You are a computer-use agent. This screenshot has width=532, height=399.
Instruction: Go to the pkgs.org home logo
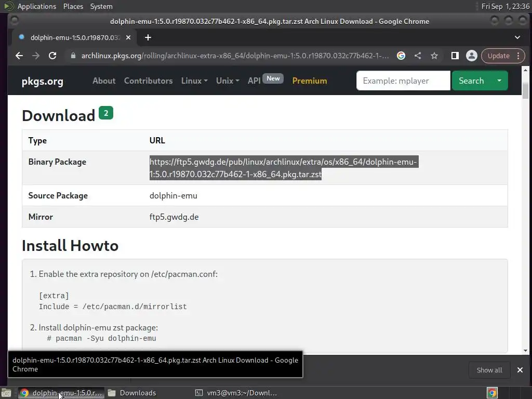[x=43, y=82]
